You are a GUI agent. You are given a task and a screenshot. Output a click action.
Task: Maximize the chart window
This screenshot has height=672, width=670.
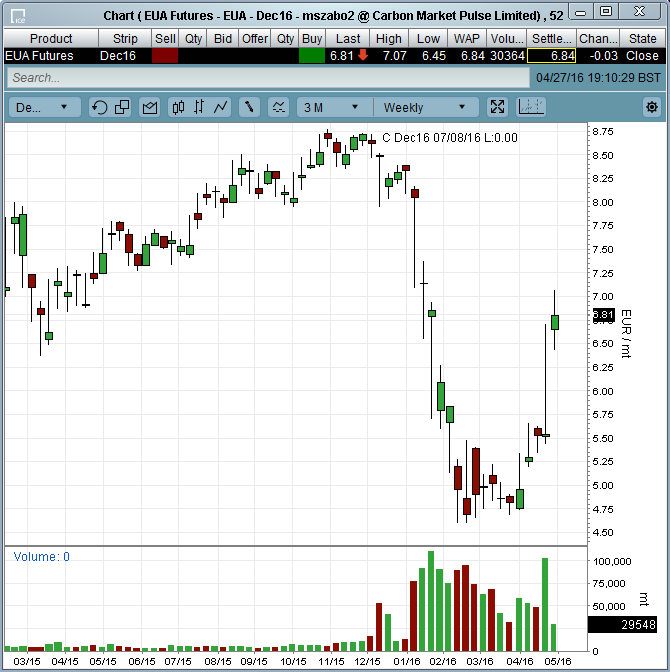[x=606, y=12]
